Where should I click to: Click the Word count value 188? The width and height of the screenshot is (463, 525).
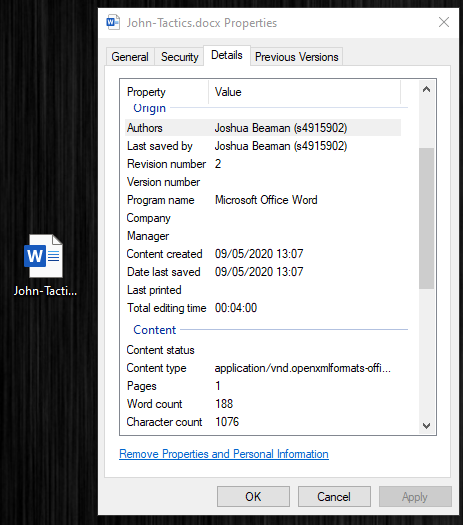pyautogui.click(x=224, y=404)
